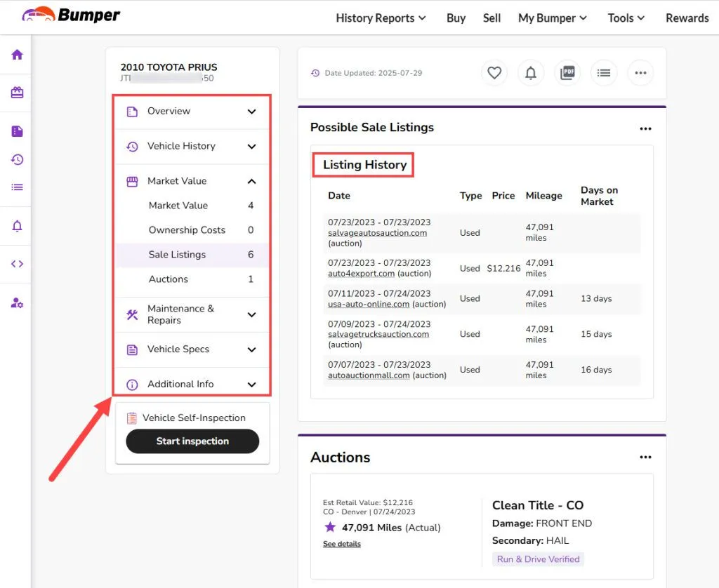This screenshot has width=719, height=588.
Task: Click the $12,216 price cell
Action: pyautogui.click(x=503, y=268)
